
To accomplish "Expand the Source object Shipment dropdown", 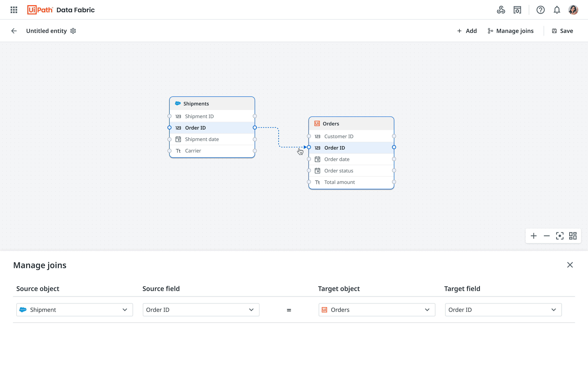I will click(x=75, y=310).
